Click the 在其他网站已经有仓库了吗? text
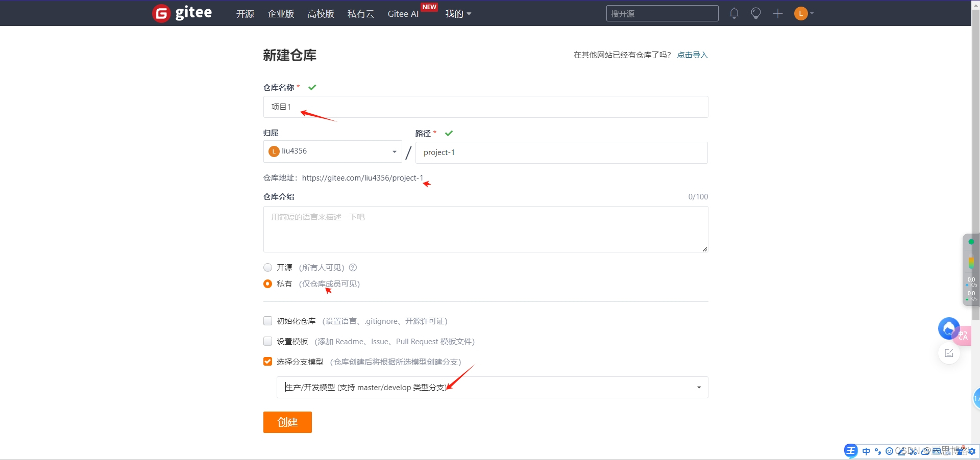The width and height of the screenshot is (980, 460). (x=622, y=55)
